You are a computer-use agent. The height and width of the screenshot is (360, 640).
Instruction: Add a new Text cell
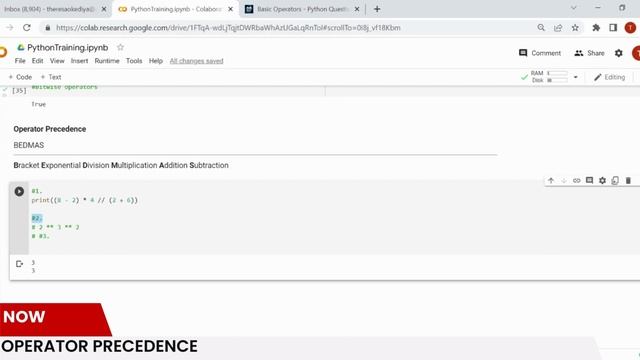51,77
